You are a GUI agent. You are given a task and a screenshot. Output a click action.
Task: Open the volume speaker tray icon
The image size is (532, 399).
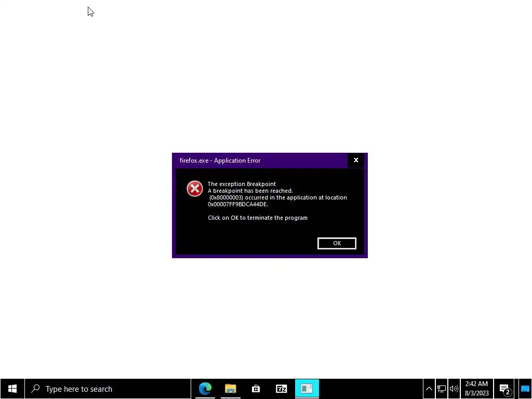454,389
